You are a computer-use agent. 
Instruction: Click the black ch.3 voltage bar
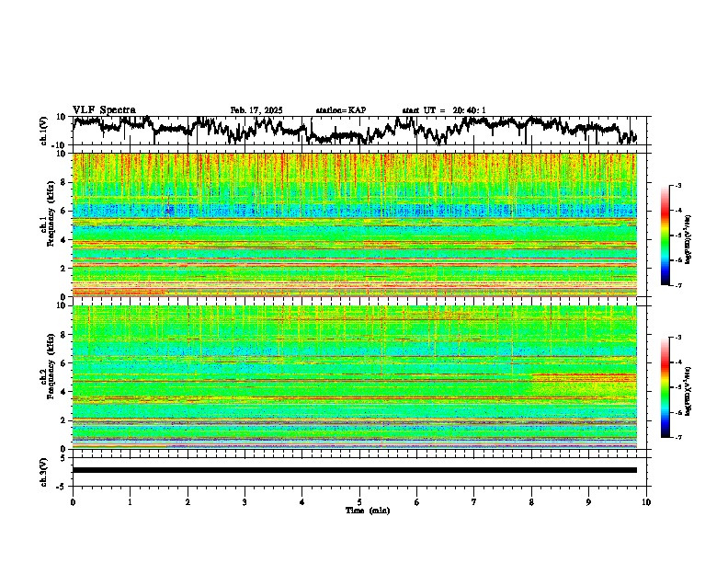(x=355, y=470)
